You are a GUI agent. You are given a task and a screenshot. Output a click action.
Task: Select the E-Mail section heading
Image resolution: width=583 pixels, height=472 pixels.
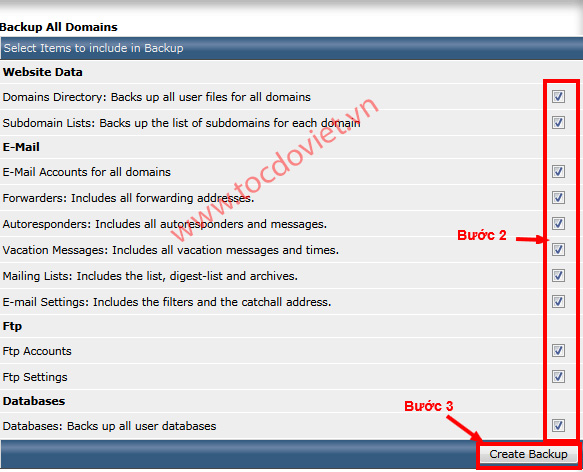click(21, 147)
